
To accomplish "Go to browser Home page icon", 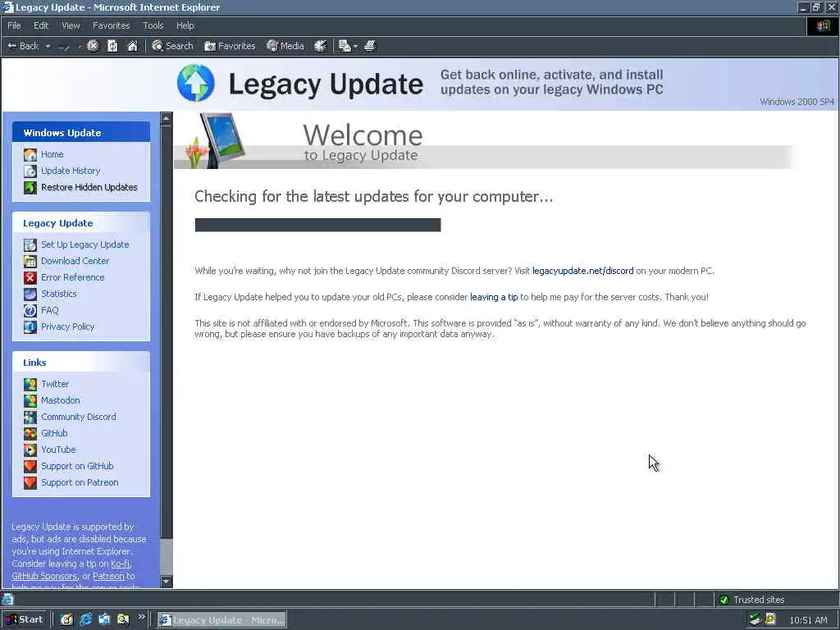I will point(132,46).
